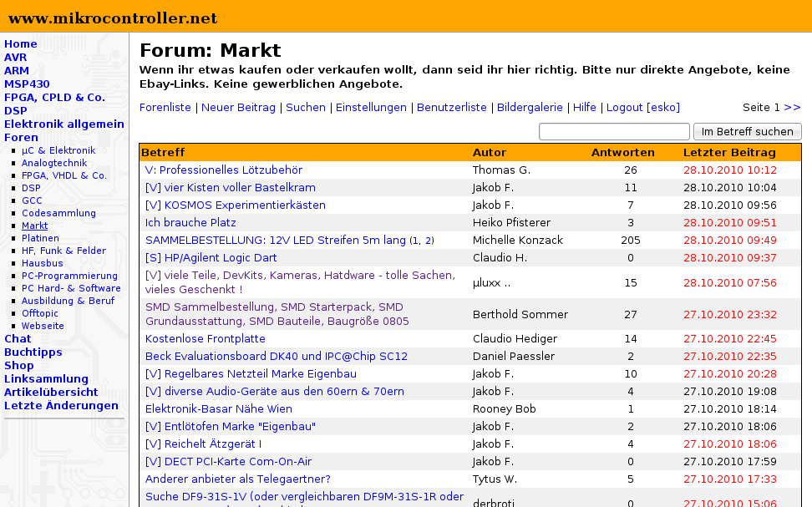This screenshot has width=812, height=507.
Task: Open the Bildergalerie
Action: tap(530, 107)
